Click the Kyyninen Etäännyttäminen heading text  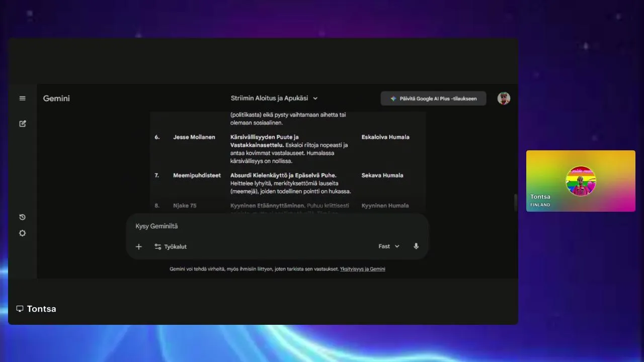(268, 206)
